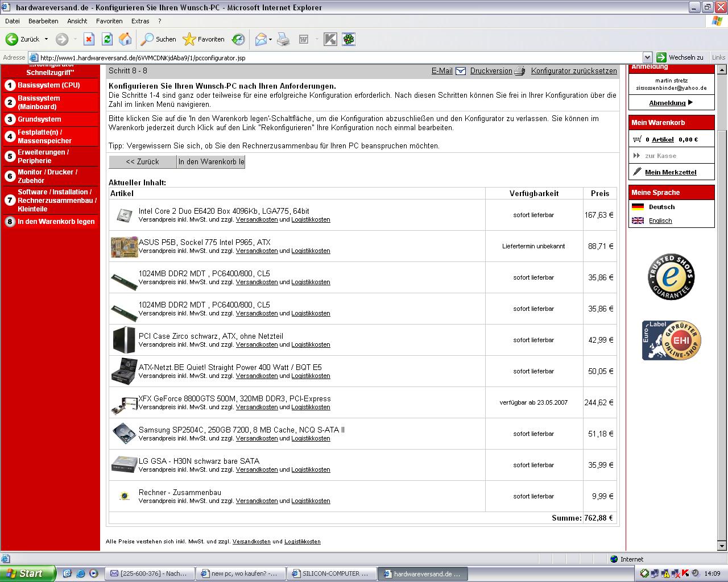Open the History clock icon
728x582 pixels.
[x=238, y=39]
